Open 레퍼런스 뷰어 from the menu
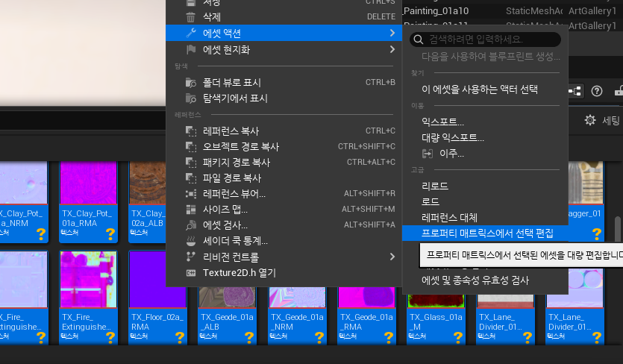 pyautogui.click(x=283, y=194)
